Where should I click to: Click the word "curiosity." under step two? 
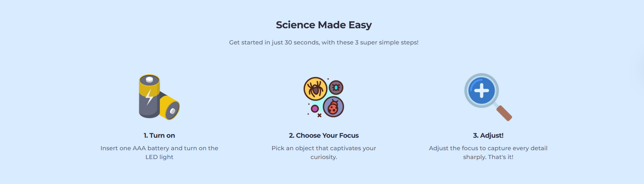pyautogui.click(x=324, y=157)
